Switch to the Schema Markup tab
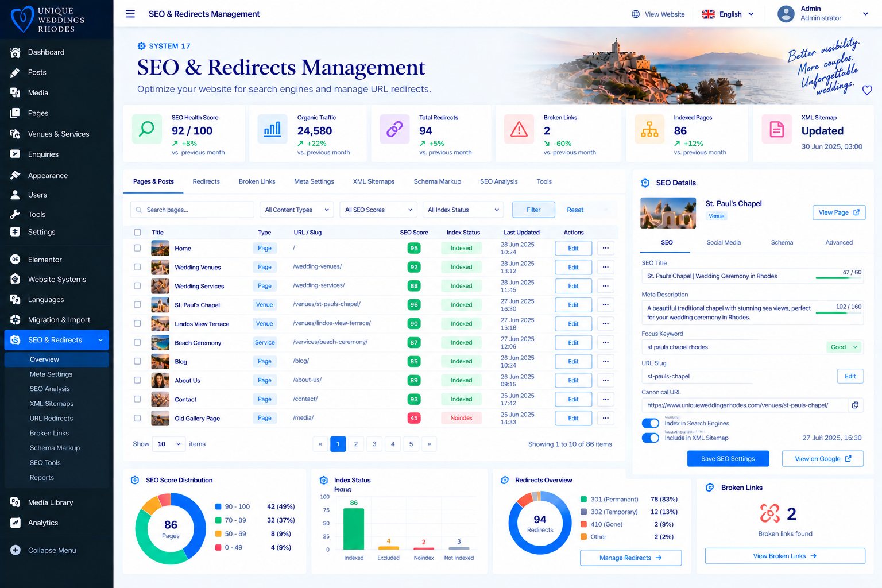The image size is (882, 588). pyautogui.click(x=438, y=181)
